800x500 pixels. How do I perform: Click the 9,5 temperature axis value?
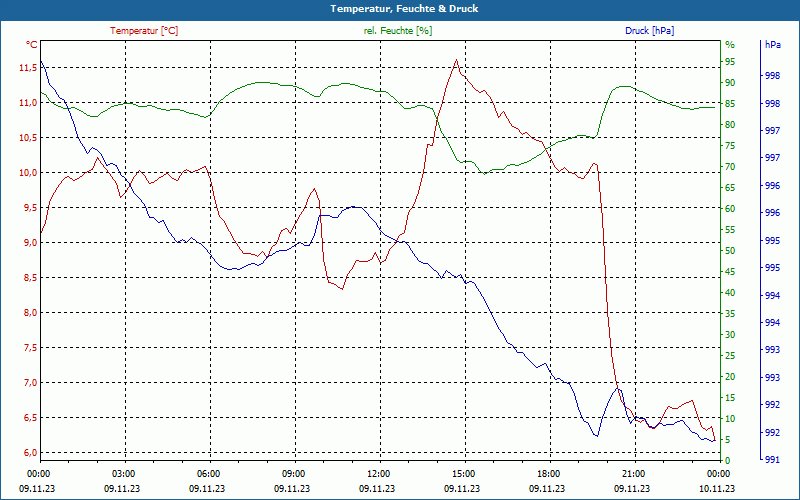pyautogui.click(x=30, y=208)
